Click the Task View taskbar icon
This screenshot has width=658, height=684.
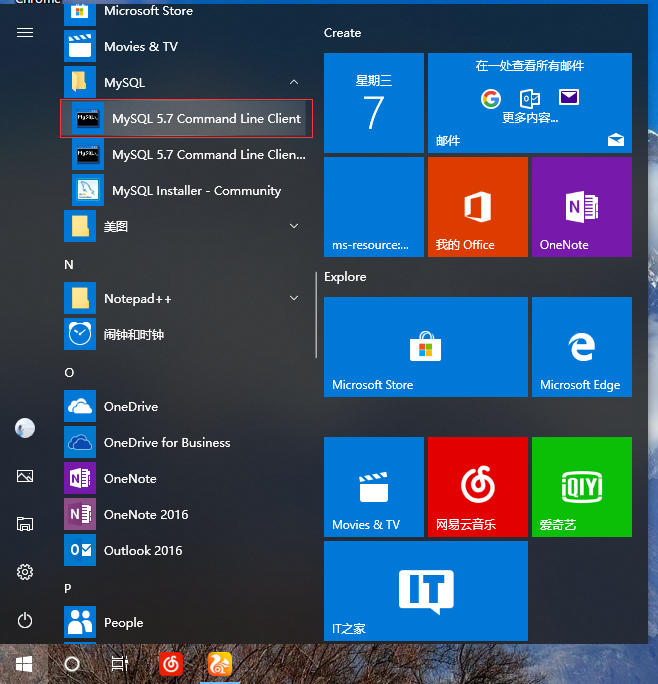tap(120, 663)
